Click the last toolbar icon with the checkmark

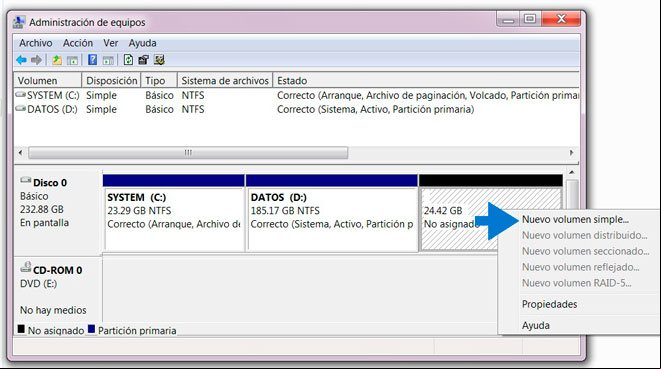point(159,60)
